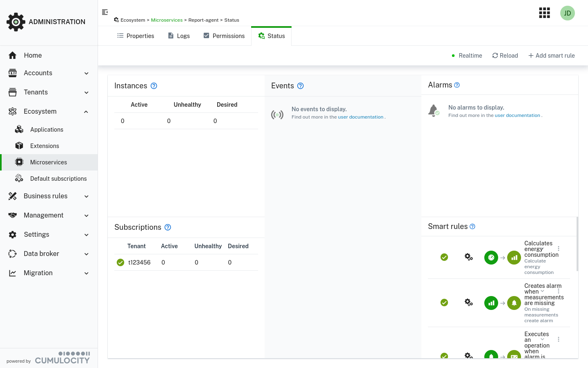Open Applications from the Ecosystem section

coord(46,129)
